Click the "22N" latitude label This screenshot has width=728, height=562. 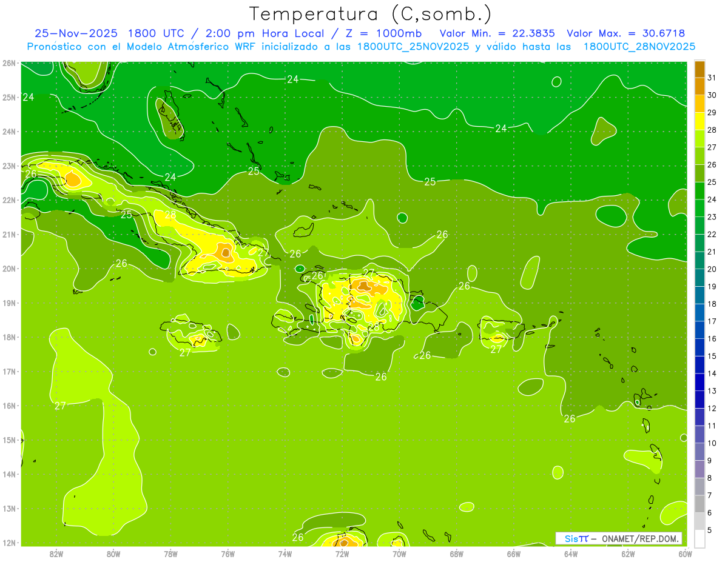(x=9, y=199)
